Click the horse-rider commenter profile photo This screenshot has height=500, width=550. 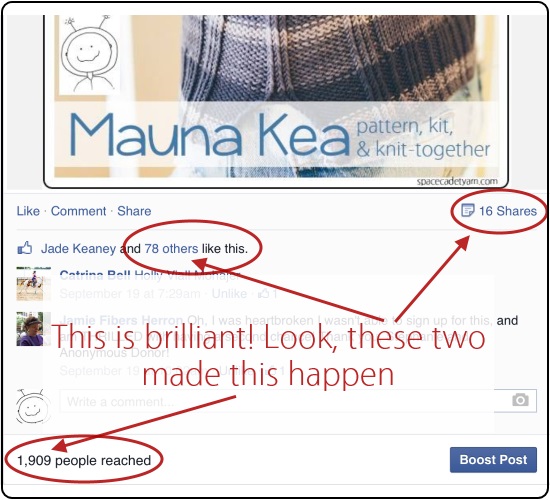(x=33, y=284)
